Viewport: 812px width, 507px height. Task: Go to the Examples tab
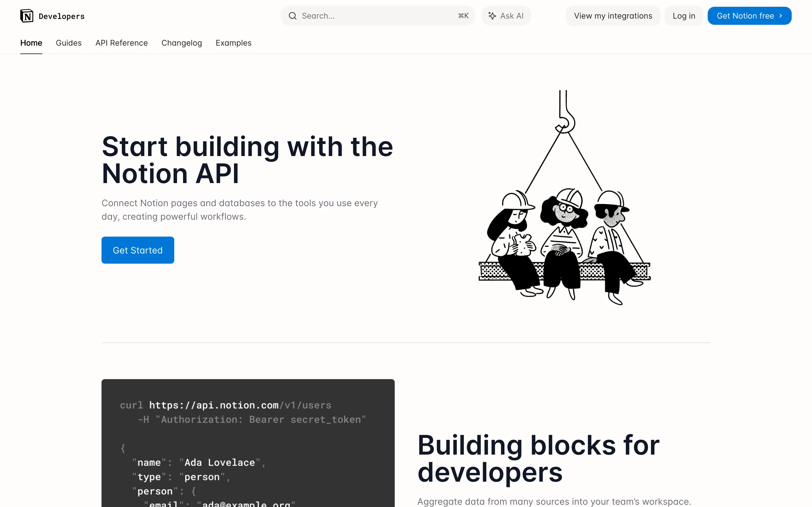[x=233, y=43]
